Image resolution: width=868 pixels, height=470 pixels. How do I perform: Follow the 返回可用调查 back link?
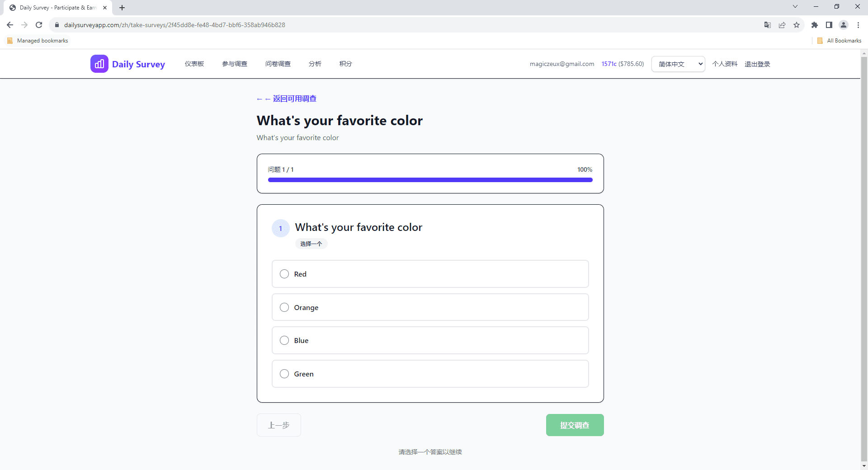point(294,99)
